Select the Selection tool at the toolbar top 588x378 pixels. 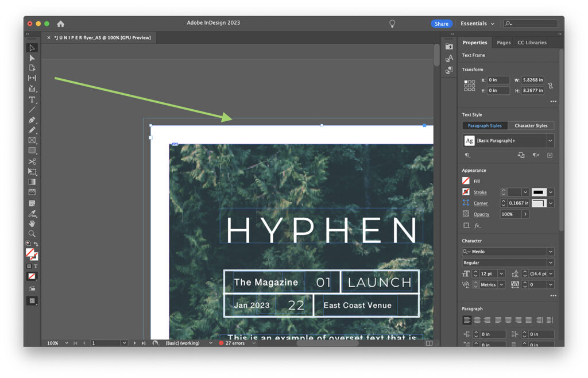click(x=32, y=48)
